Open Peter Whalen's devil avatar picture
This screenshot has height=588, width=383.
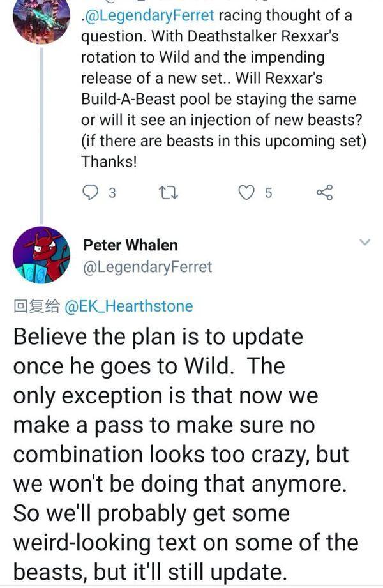click(x=41, y=255)
